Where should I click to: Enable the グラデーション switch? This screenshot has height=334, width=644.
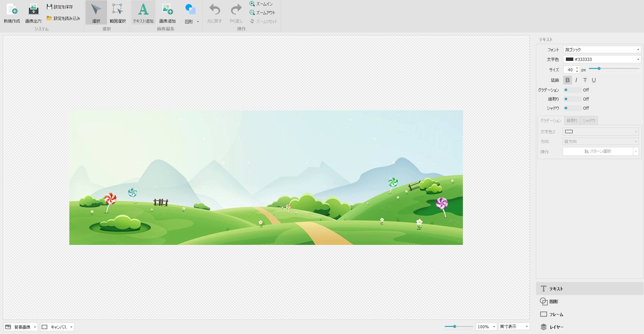[x=572, y=90]
